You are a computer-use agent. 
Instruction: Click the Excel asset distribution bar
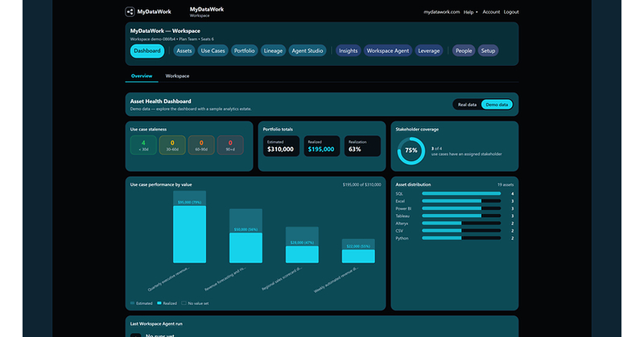(x=461, y=201)
